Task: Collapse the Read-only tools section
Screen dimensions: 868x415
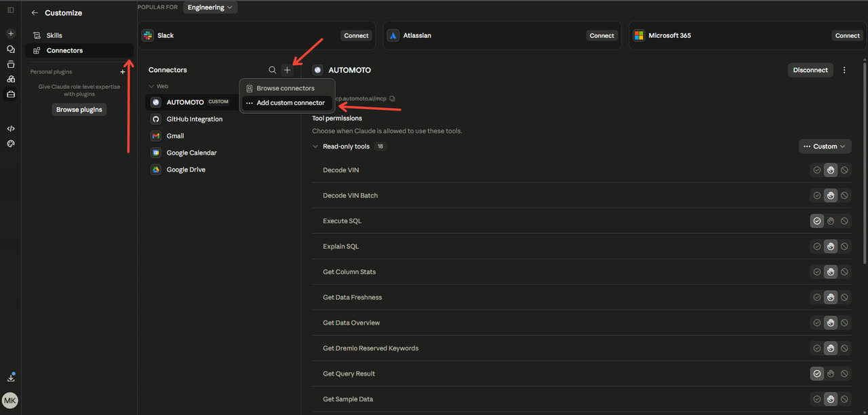Action: 315,146
